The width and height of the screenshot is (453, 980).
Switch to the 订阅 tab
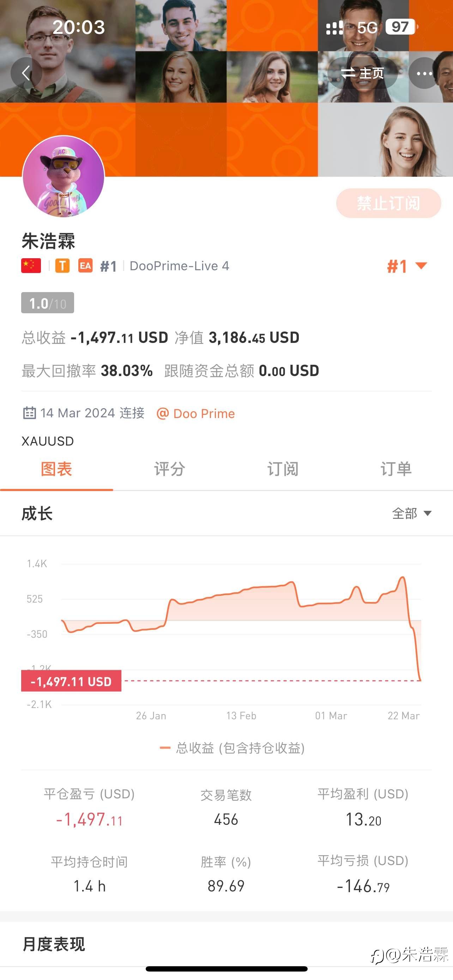(x=283, y=469)
